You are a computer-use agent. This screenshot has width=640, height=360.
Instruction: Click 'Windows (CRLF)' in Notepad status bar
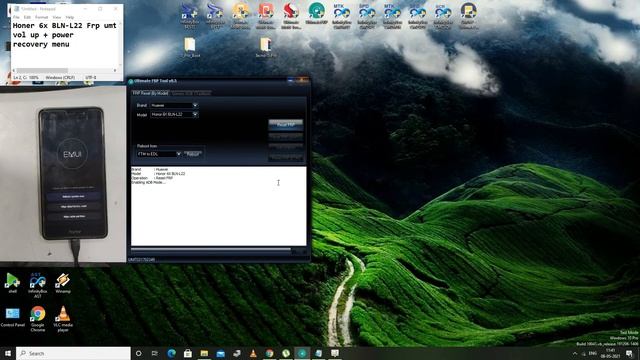point(60,78)
